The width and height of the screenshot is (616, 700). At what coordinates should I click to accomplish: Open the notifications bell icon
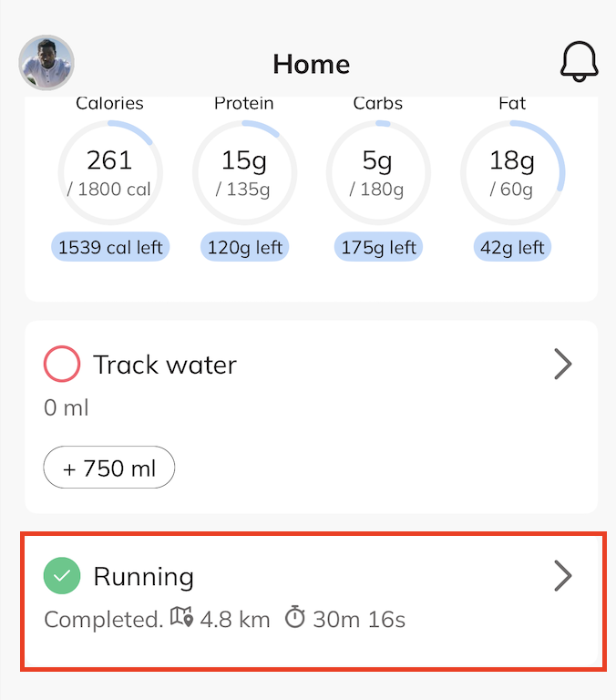[579, 63]
